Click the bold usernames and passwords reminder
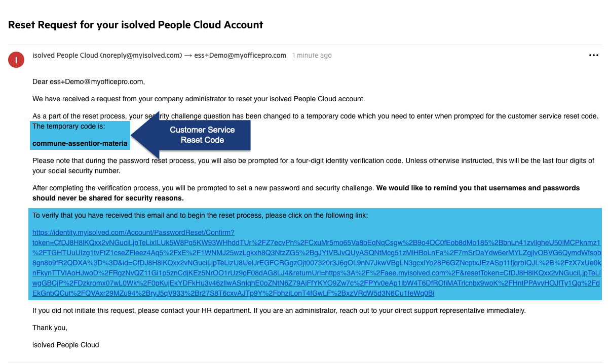This screenshot has height=364, width=610. point(306,193)
